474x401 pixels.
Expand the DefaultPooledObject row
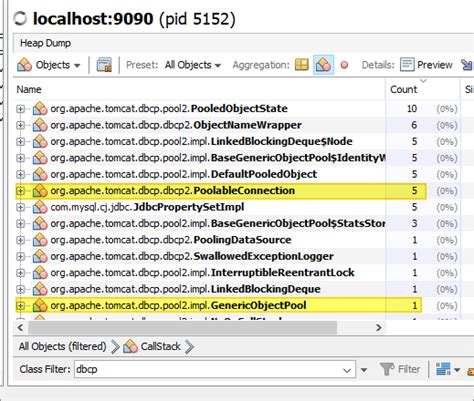pos(20,174)
